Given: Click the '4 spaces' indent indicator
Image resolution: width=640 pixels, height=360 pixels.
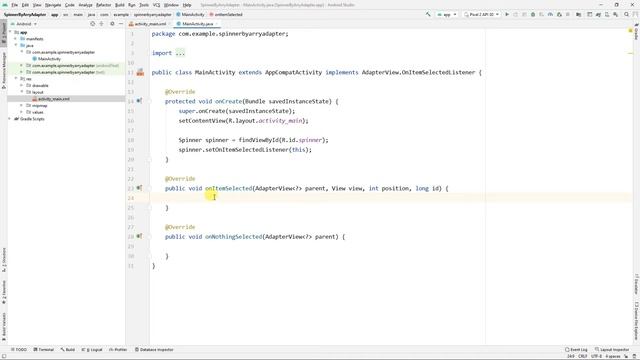Looking at the screenshot, I should [x=613, y=356].
